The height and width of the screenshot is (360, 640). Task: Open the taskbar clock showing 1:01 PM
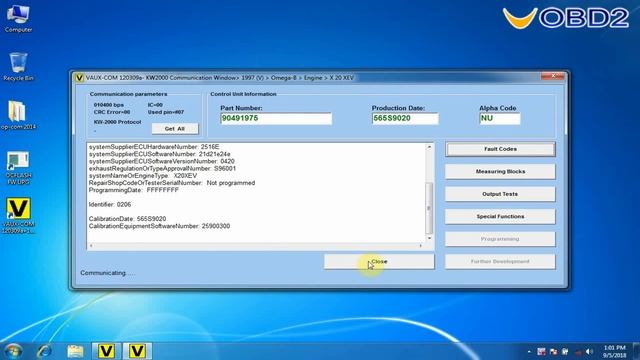click(x=614, y=351)
